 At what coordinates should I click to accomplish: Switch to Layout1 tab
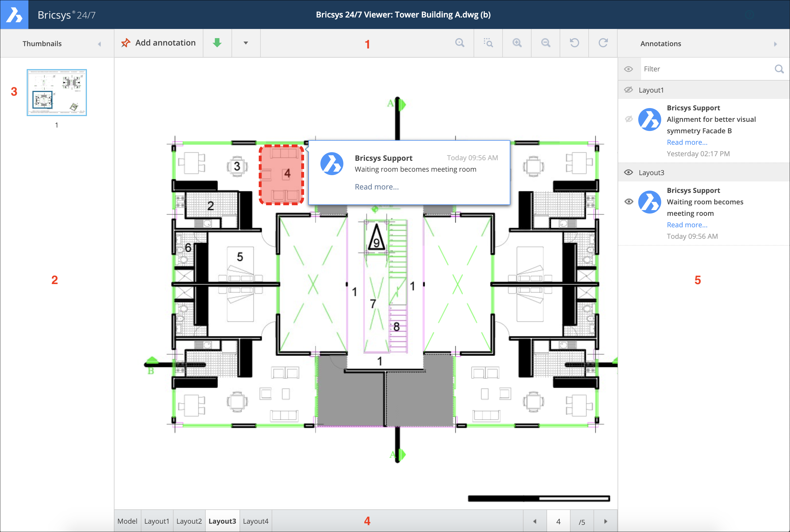157,521
